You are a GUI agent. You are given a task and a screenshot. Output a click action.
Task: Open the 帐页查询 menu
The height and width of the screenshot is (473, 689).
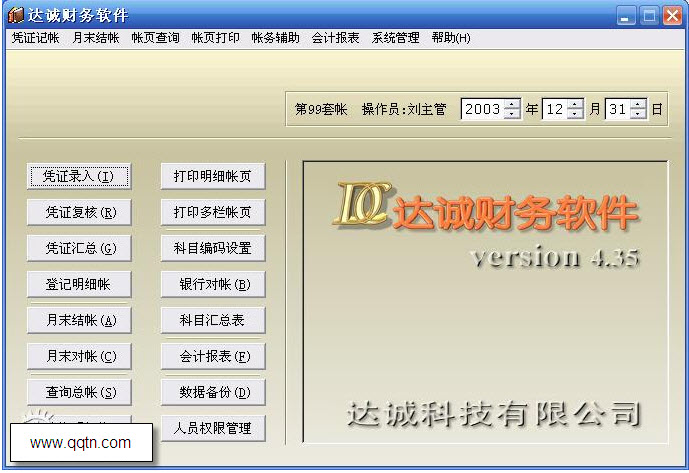click(x=156, y=38)
